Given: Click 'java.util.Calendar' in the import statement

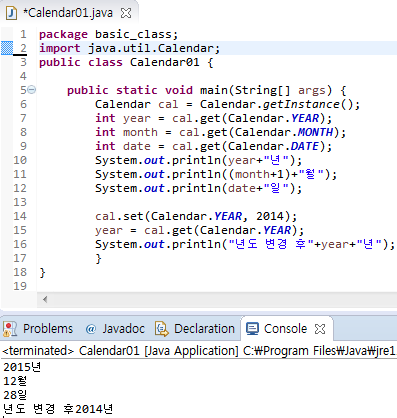Looking at the screenshot, I should coord(151,48).
